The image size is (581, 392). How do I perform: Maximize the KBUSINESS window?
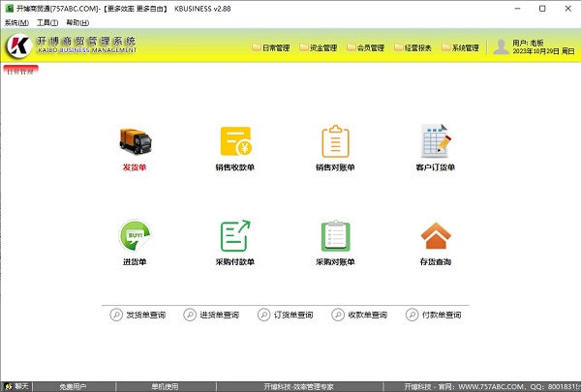click(542, 8)
